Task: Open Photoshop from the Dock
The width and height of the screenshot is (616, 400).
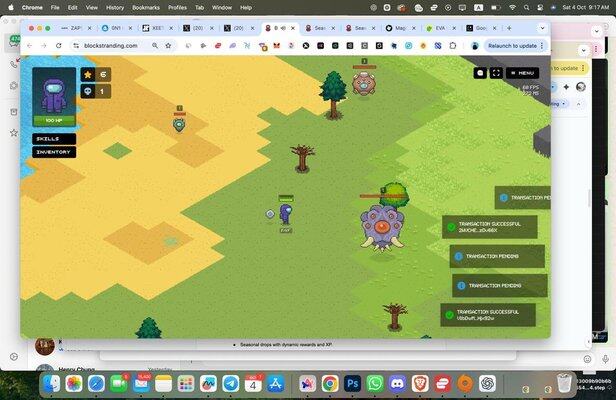Action: (x=352, y=383)
